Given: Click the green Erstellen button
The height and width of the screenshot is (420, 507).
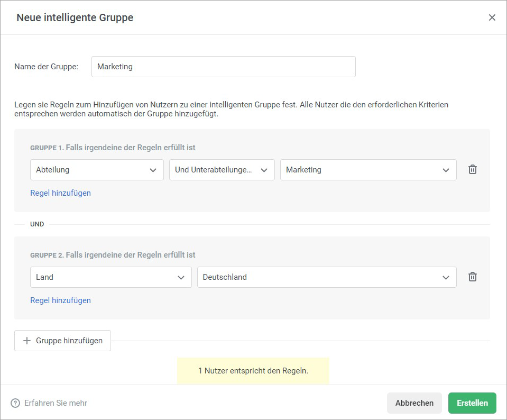Looking at the screenshot, I should (x=472, y=403).
